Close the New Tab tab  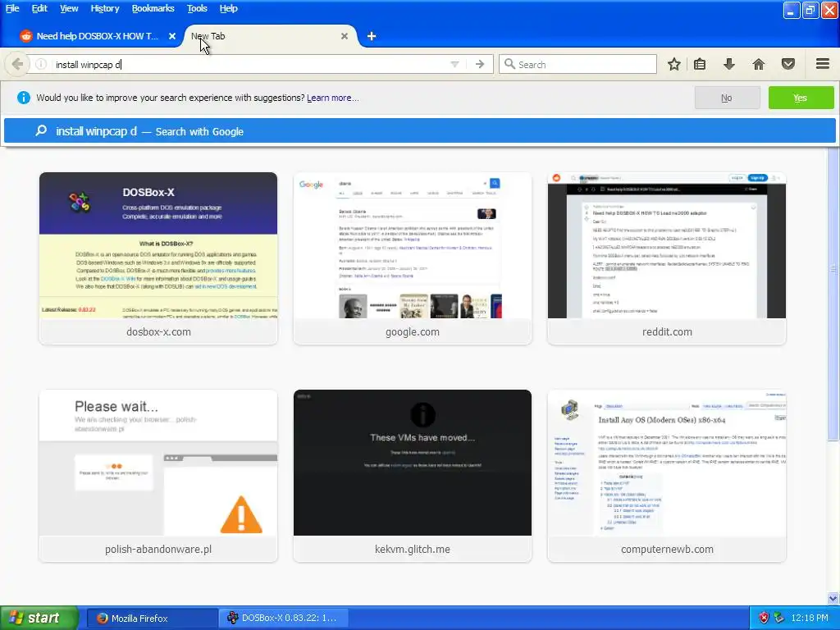pyautogui.click(x=345, y=36)
